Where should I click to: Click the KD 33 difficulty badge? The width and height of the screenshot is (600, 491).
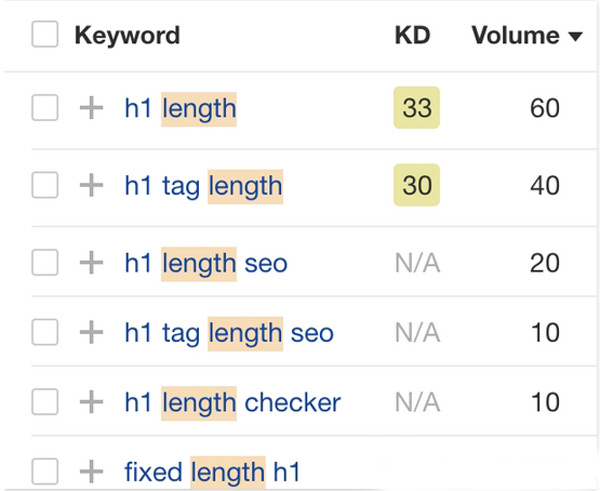coord(416,108)
